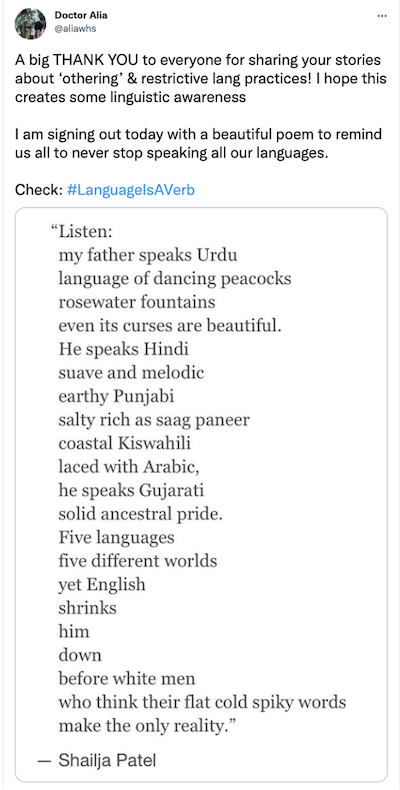Click the 'Five languages' poem line
The height and width of the screenshot is (790, 400).
click(116, 538)
